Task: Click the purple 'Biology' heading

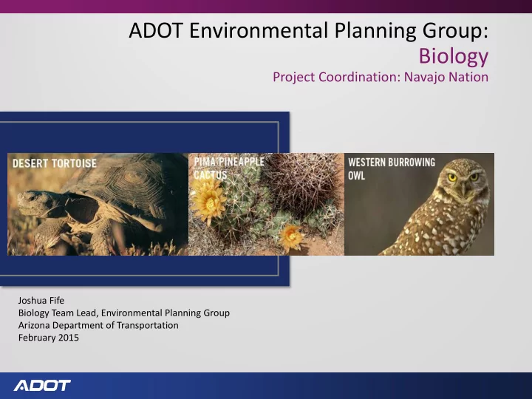Action: click(454, 55)
